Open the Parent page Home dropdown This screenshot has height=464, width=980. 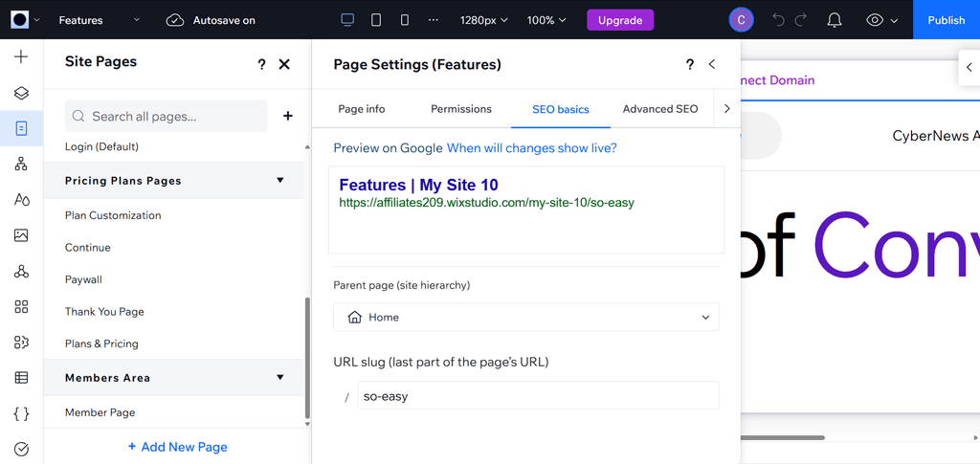pos(526,317)
